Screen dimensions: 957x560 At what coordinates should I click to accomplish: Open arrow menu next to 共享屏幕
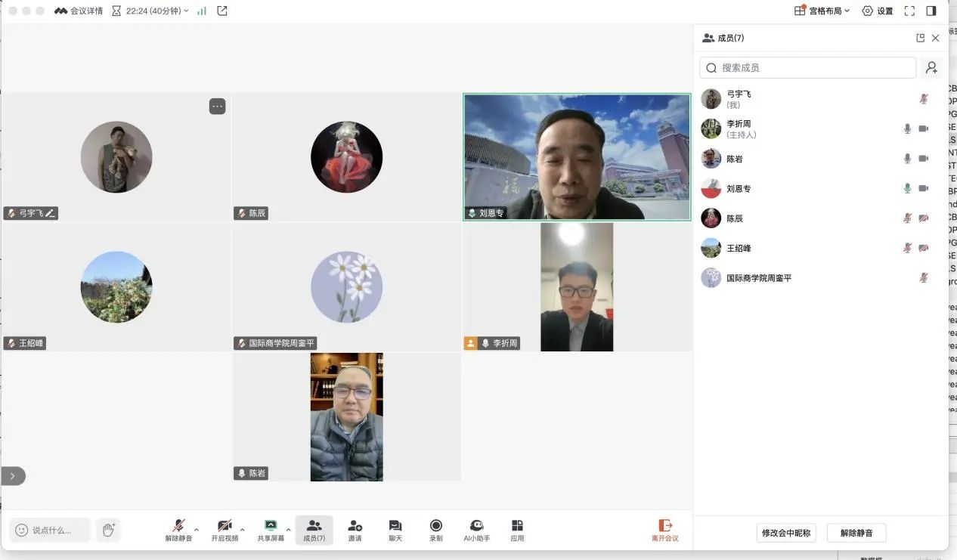pyautogui.click(x=288, y=529)
